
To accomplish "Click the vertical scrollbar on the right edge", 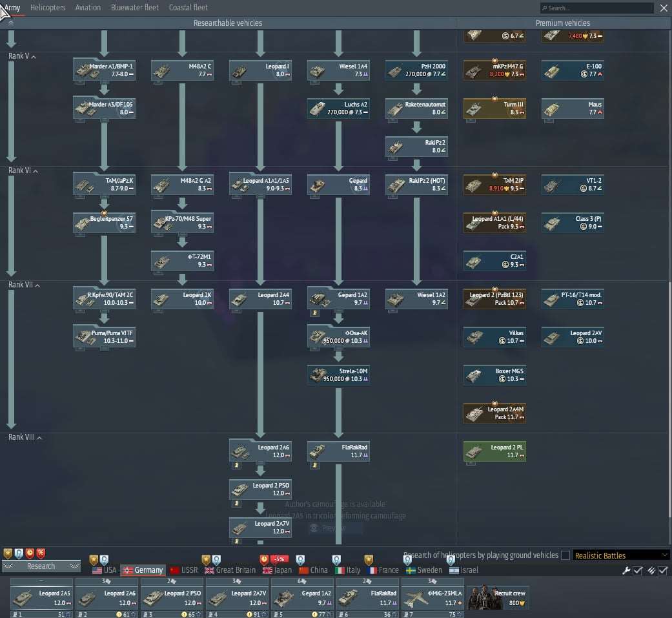I will pyautogui.click(x=669, y=399).
